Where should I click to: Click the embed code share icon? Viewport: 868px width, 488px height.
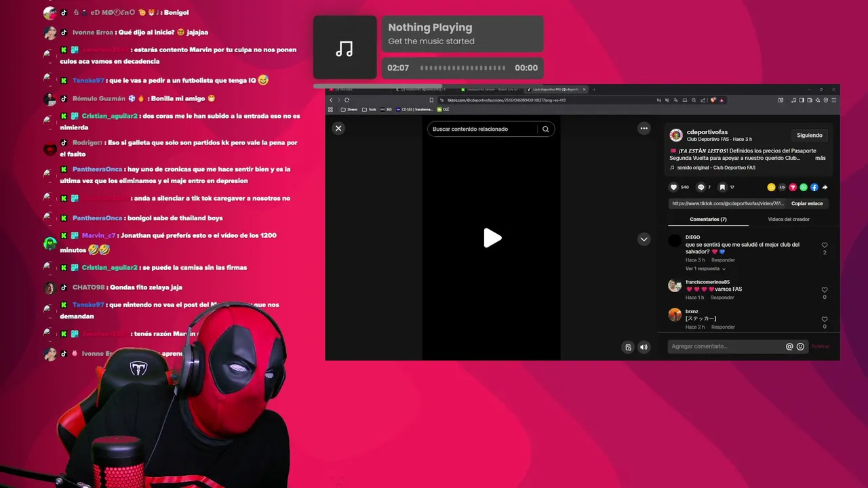point(782,187)
